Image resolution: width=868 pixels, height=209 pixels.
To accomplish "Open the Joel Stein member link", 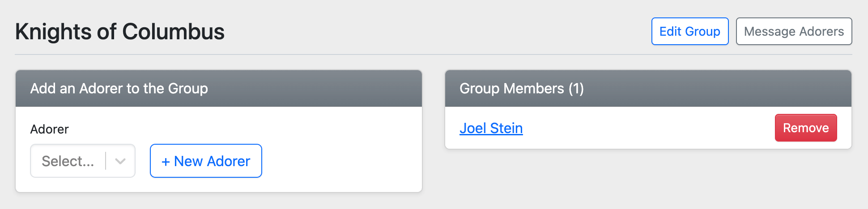I will click(491, 128).
